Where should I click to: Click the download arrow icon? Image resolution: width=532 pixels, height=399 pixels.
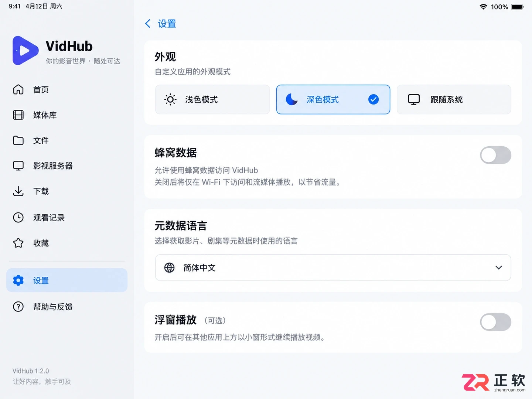point(18,191)
